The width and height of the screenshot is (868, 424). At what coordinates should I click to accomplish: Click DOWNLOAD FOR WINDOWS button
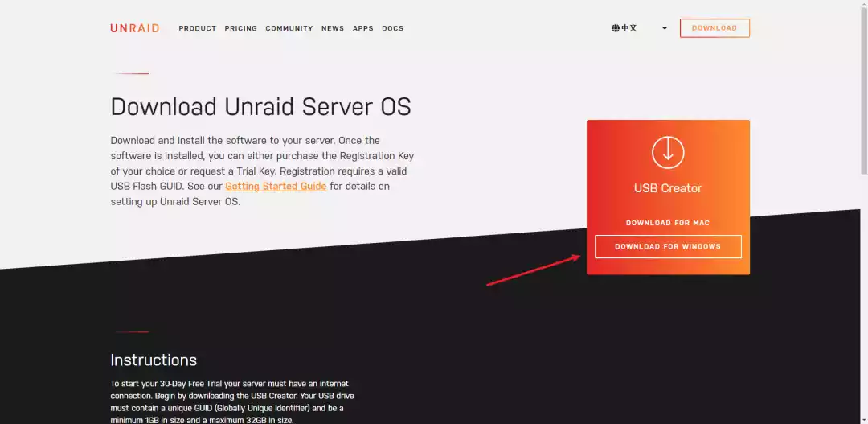point(668,247)
